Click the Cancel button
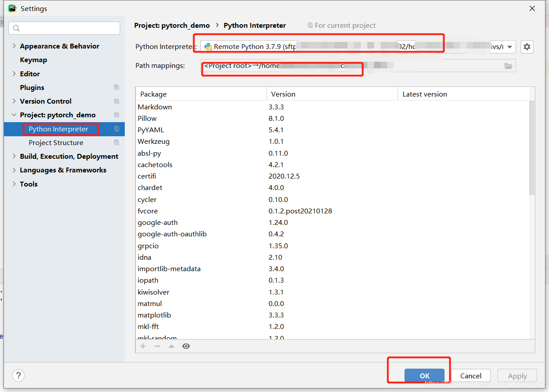549x392 pixels. coord(471,376)
